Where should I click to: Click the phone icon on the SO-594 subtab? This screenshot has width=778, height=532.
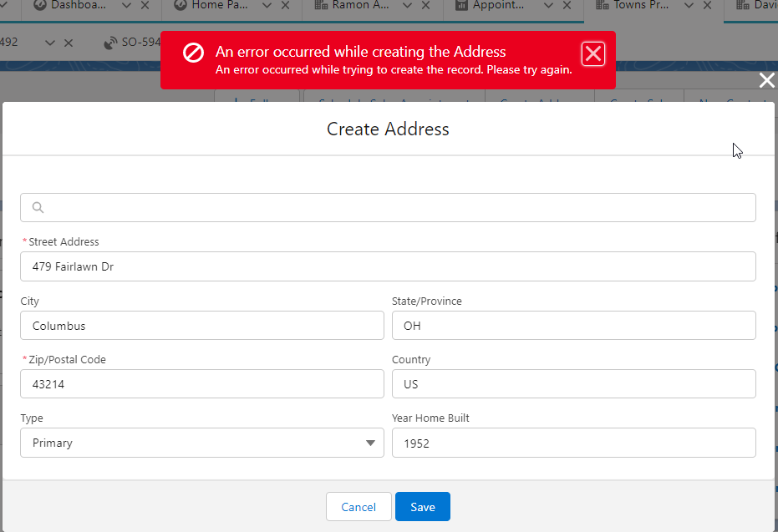click(112, 42)
